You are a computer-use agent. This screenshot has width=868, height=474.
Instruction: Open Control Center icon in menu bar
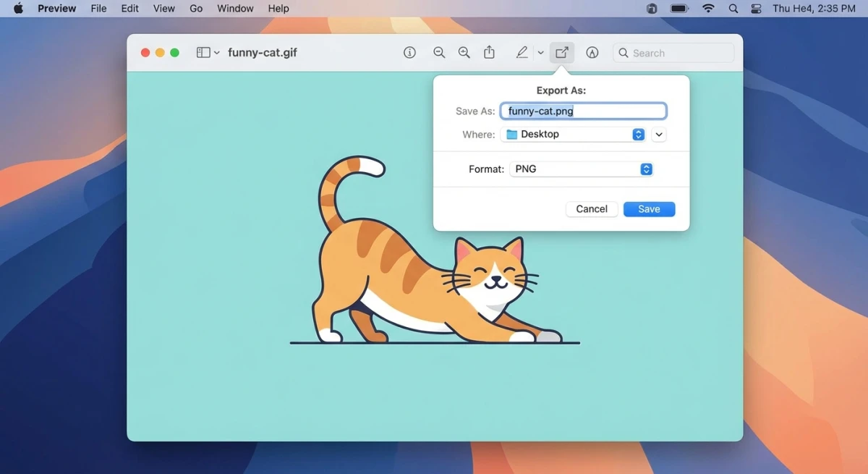pyautogui.click(x=757, y=9)
